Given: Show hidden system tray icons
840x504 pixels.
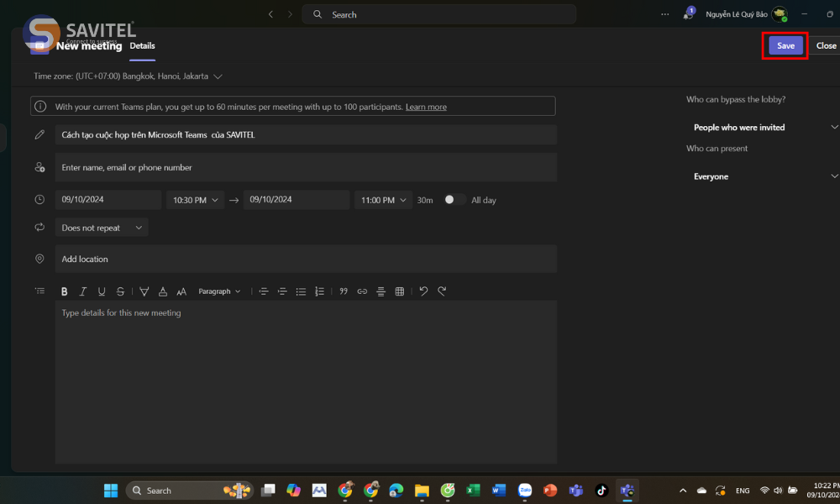Looking at the screenshot, I should tap(683, 491).
